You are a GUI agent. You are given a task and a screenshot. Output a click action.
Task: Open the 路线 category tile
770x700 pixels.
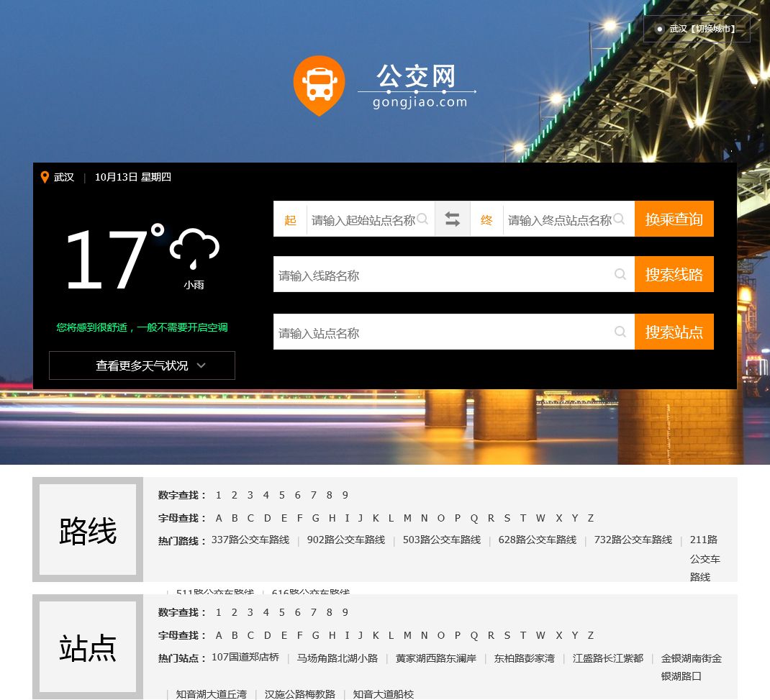(x=88, y=529)
